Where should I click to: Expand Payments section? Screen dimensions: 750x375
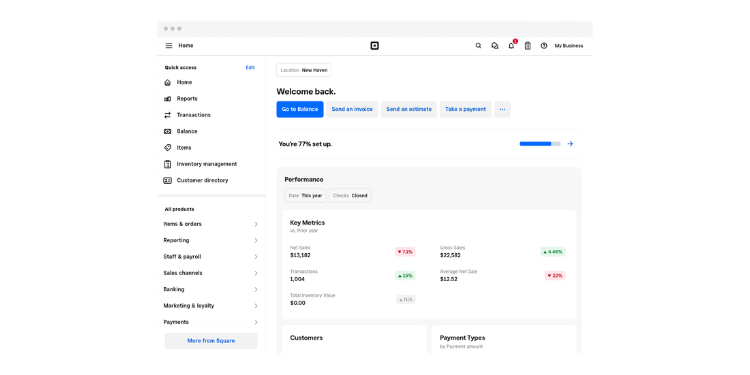click(x=211, y=322)
